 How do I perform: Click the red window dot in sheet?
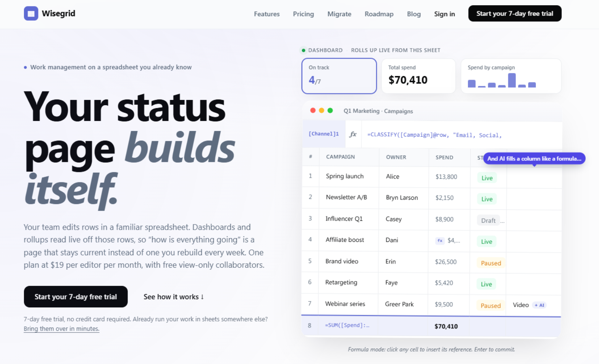313,110
